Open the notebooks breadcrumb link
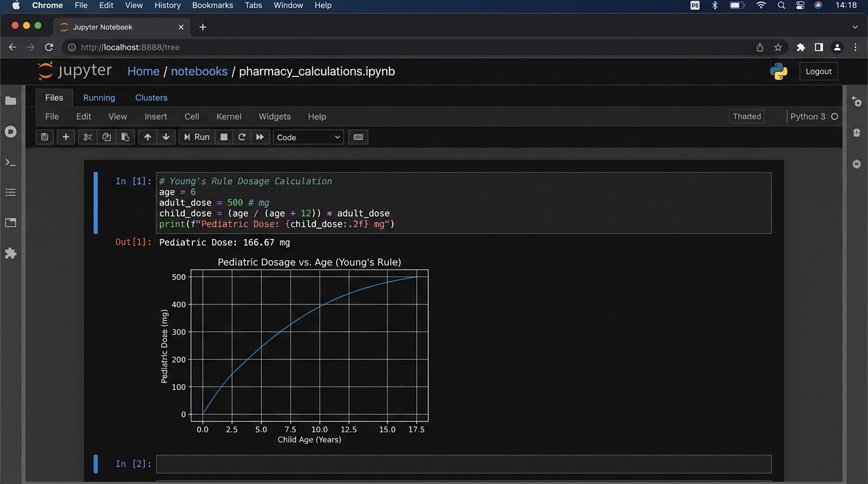Screen dimensions: 868x484 tap(199, 71)
